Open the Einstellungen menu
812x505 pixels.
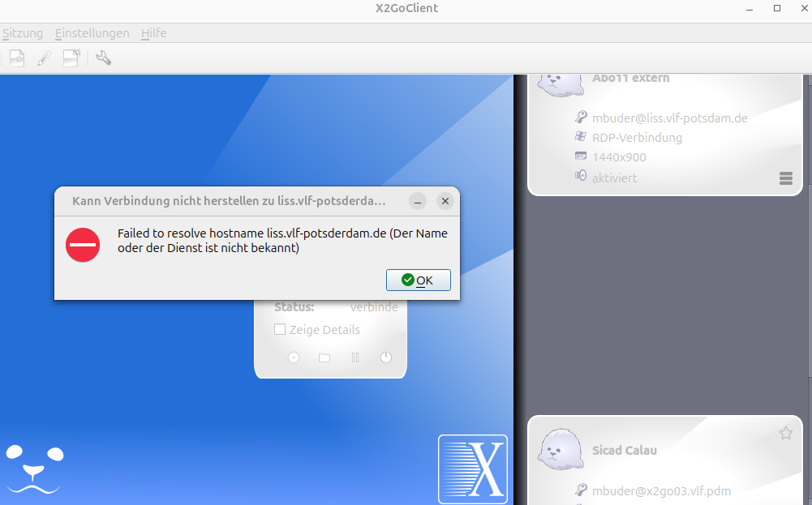pos(92,33)
